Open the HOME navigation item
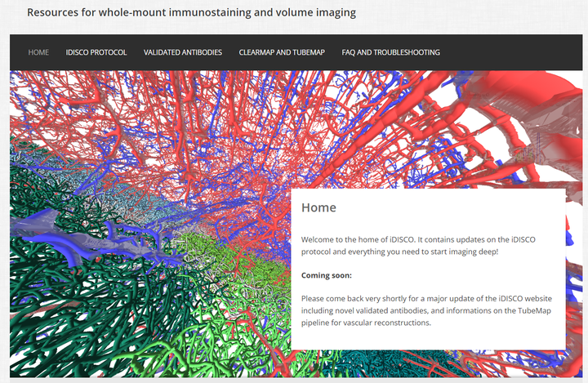Screen dimensions: 588x383 click(x=38, y=52)
